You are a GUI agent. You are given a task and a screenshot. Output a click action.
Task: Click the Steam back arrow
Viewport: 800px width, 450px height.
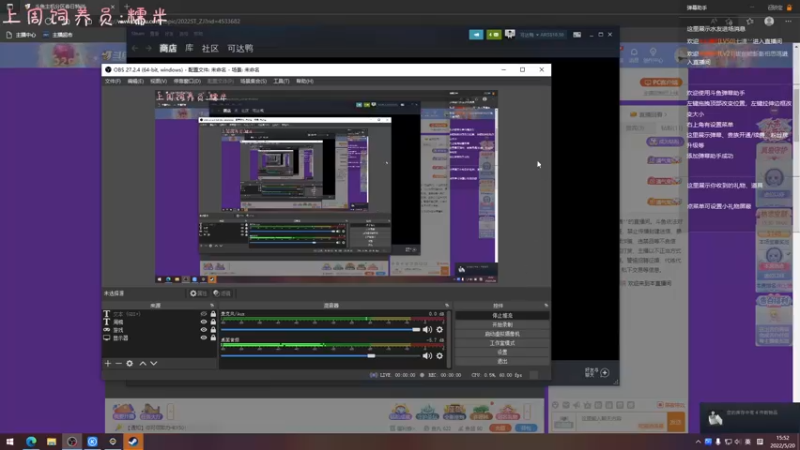tap(135, 48)
